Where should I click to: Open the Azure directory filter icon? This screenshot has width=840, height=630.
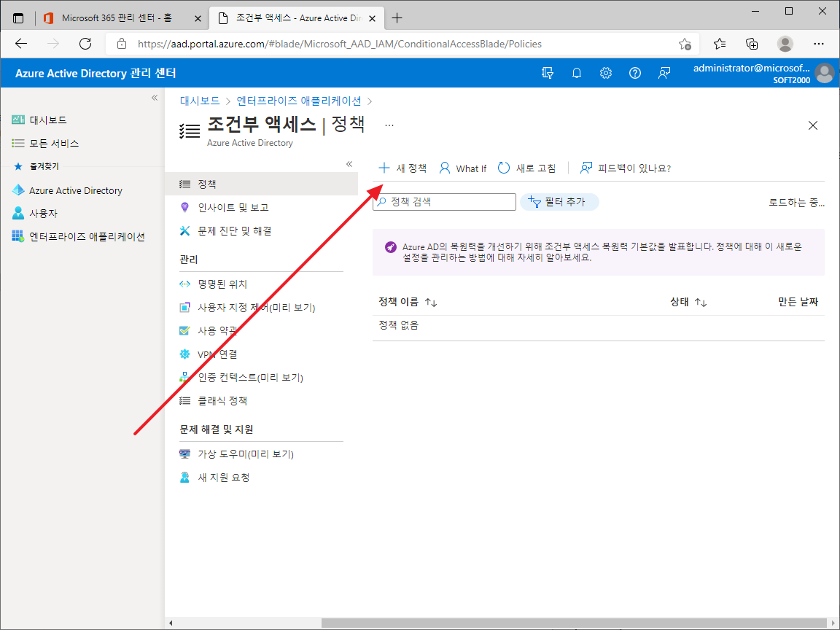(x=548, y=73)
